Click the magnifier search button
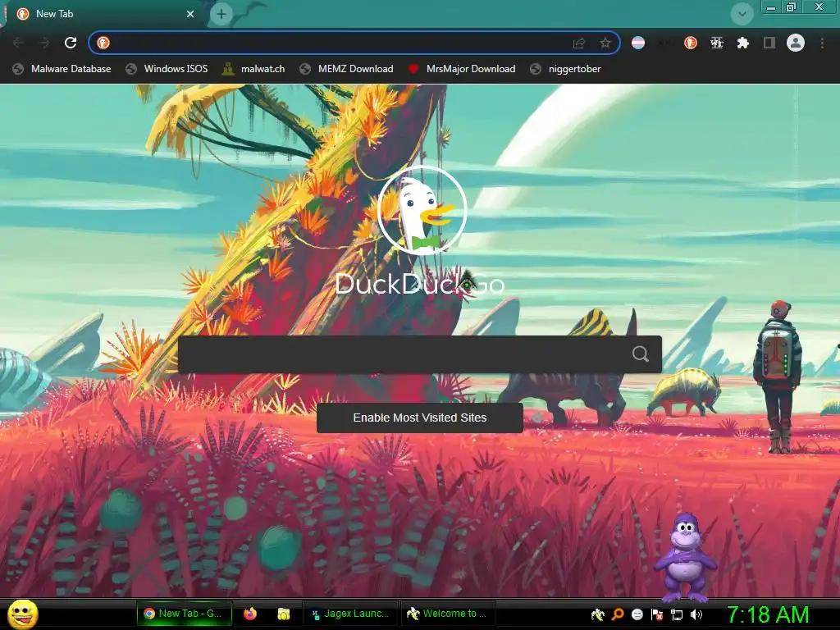 pyautogui.click(x=640, y=354)
